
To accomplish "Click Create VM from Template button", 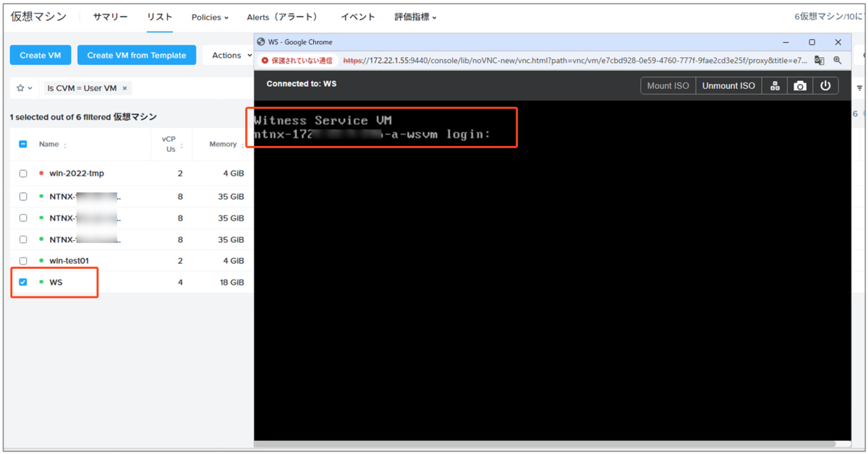I will 137,55.
